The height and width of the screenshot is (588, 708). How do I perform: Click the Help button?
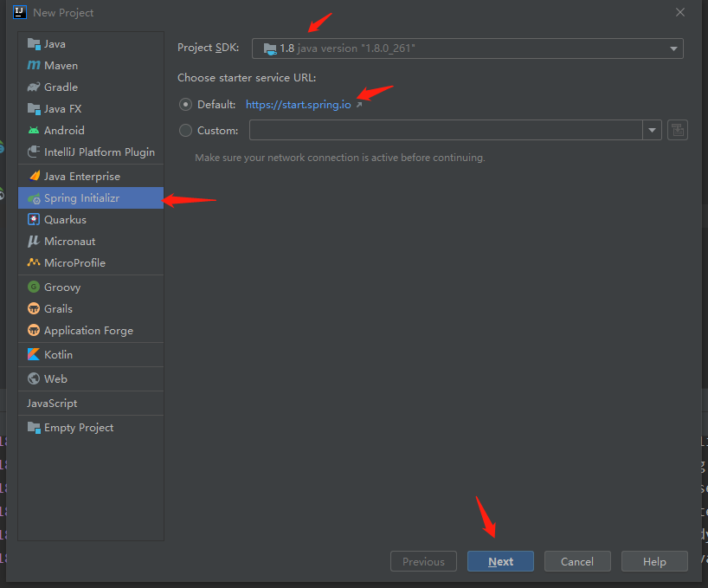pyautogui.click(x=654, y=561)
